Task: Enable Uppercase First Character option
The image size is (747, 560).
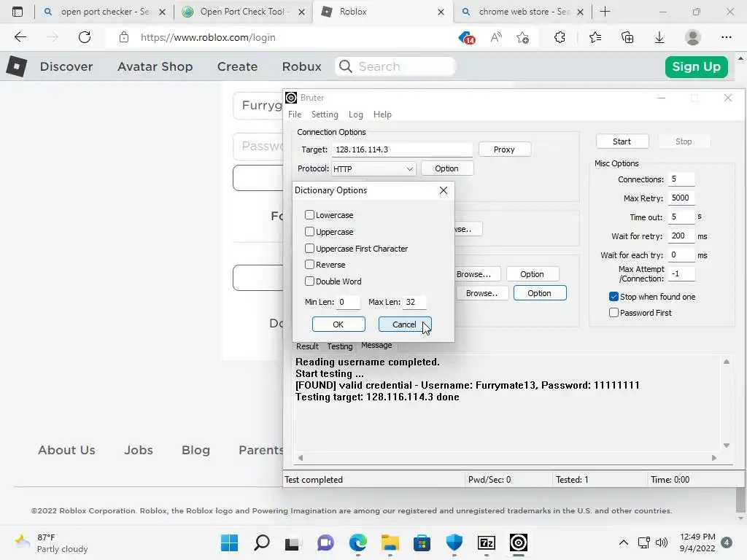Action: click(x=309, y=248)
